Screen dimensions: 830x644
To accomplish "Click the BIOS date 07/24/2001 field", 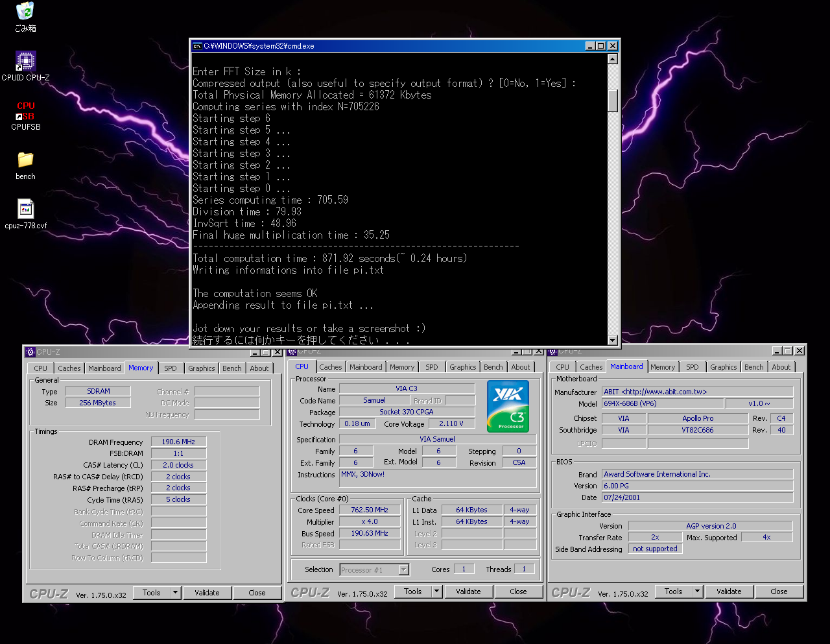I will pyautogui.click(x=698, y=497).
